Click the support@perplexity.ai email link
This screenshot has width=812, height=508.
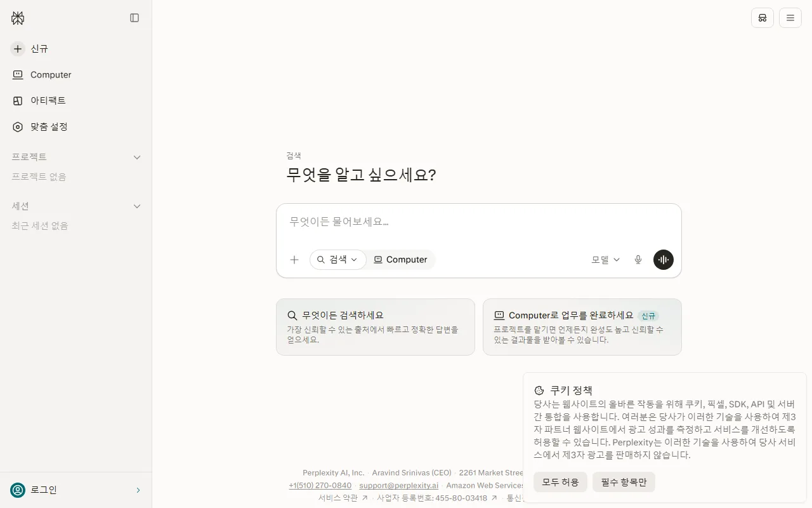coord(398,486)
